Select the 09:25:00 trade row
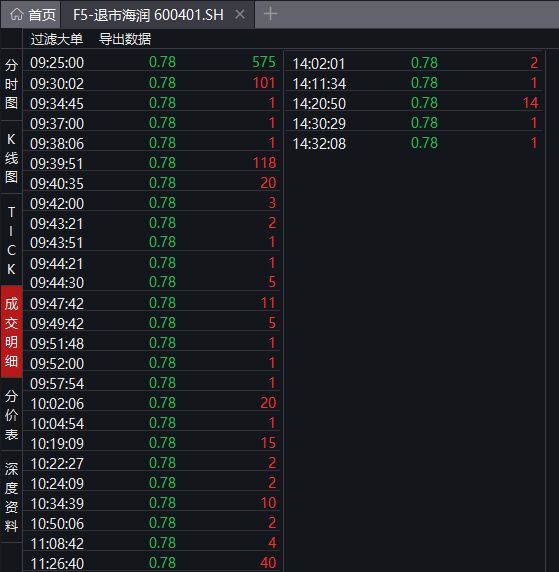Viewport: 559px width, 572px height. 152,62
